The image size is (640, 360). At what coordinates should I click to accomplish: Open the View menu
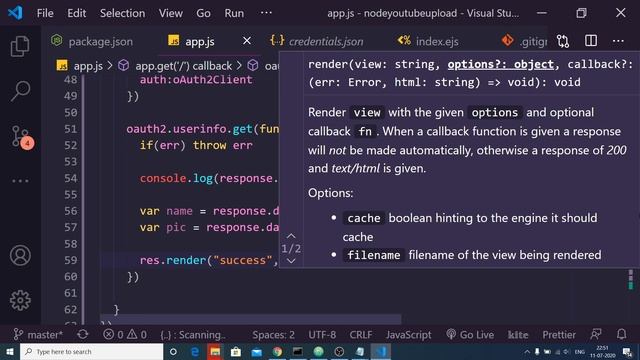pyautogui.click(x=171, y=13)
